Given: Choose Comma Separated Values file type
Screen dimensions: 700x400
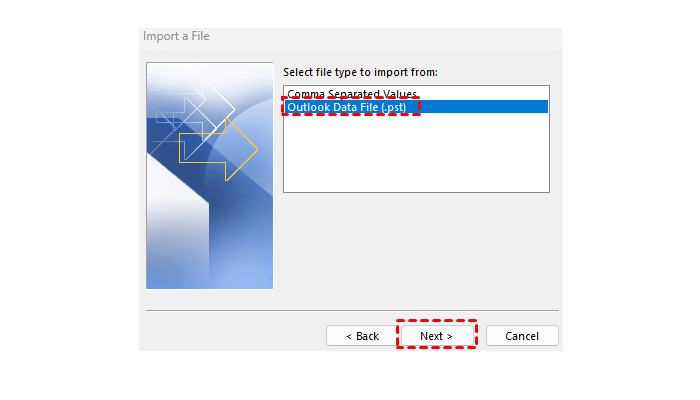Looking at the screenshot, I should (x=352, y=94).
